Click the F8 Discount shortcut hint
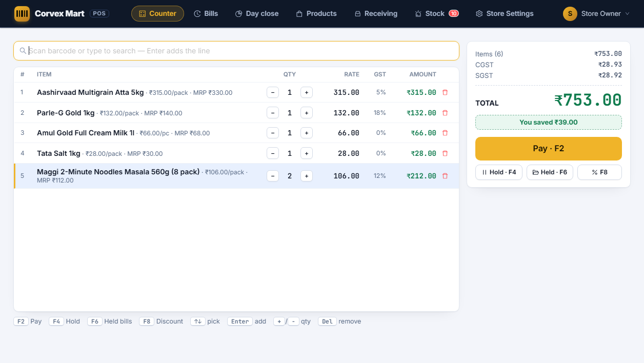The height and width of the screenshot is (363, 644). 161,321
